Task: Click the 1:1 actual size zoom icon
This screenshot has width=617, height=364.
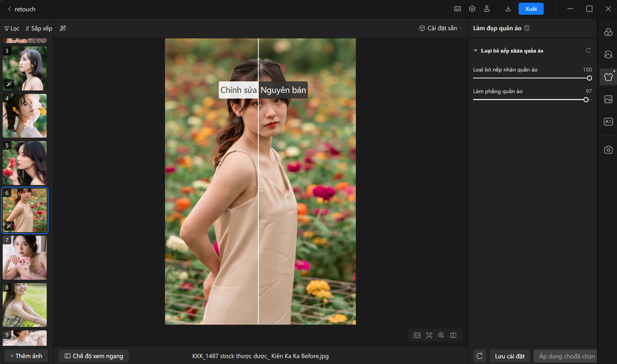Action: [417, 335]
